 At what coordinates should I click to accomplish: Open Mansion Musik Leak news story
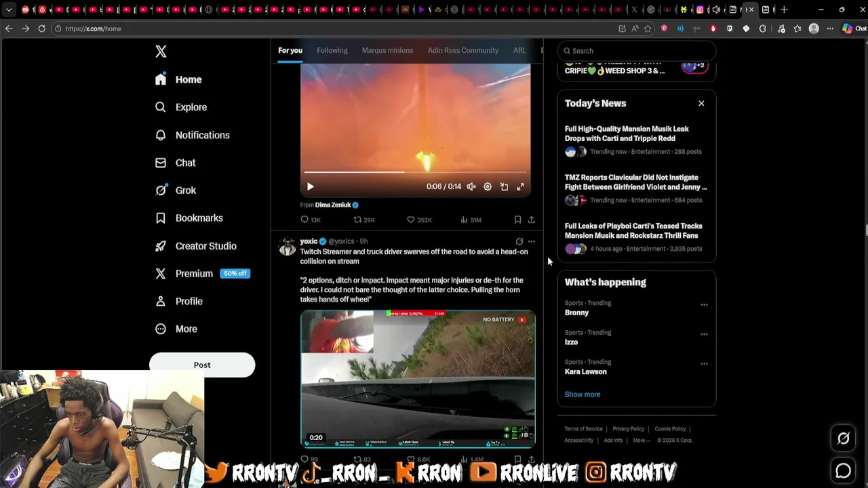636,140
